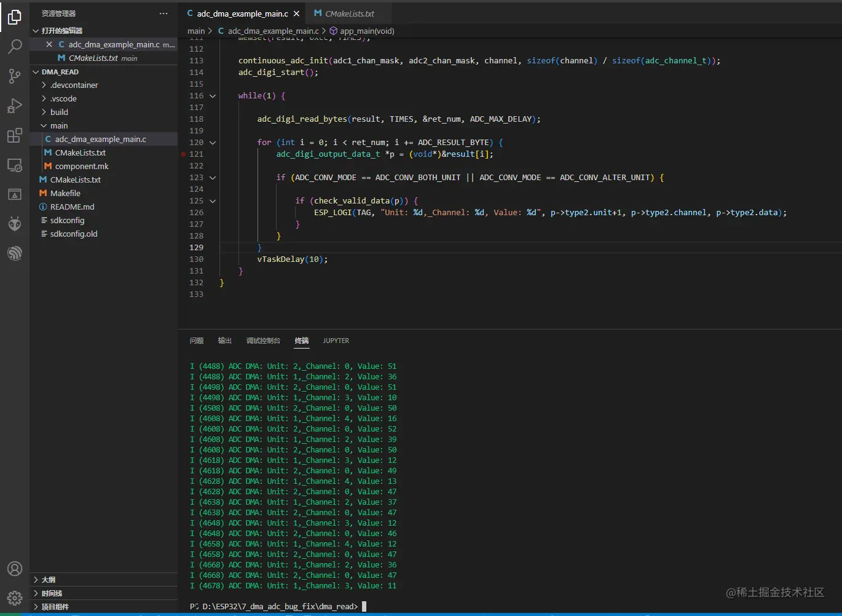Click the ESP_LOGI statement on line 126

pyautogui.click(x=550, y=213)
